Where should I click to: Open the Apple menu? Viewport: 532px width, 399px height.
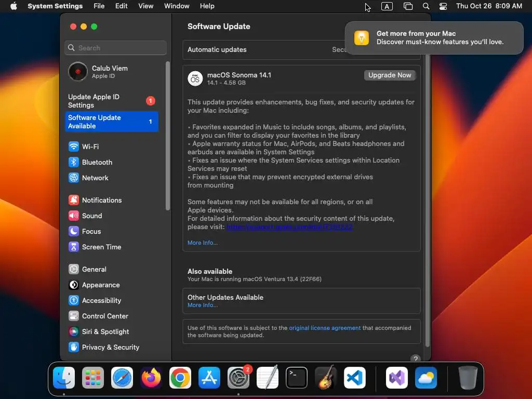(x=14, y=6)
